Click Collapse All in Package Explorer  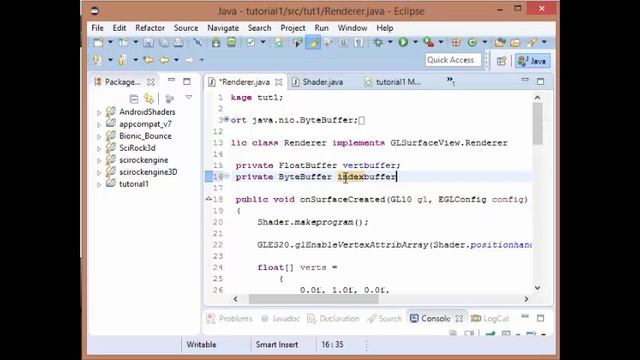133,99
